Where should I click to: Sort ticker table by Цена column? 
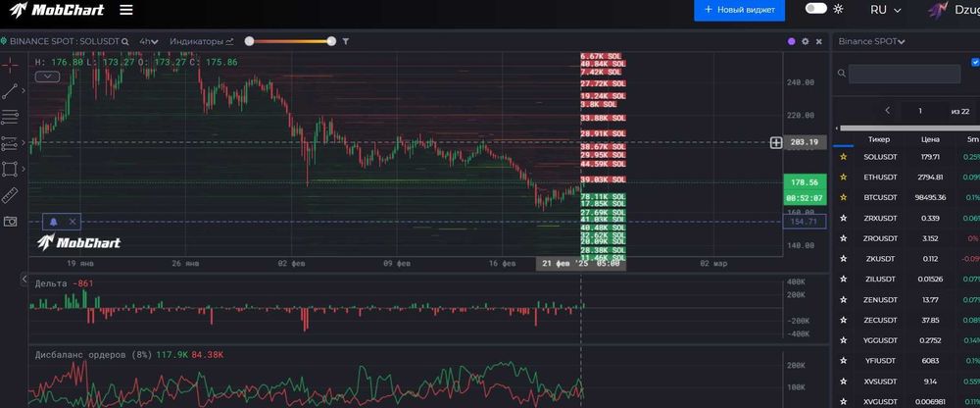[930, 139]
